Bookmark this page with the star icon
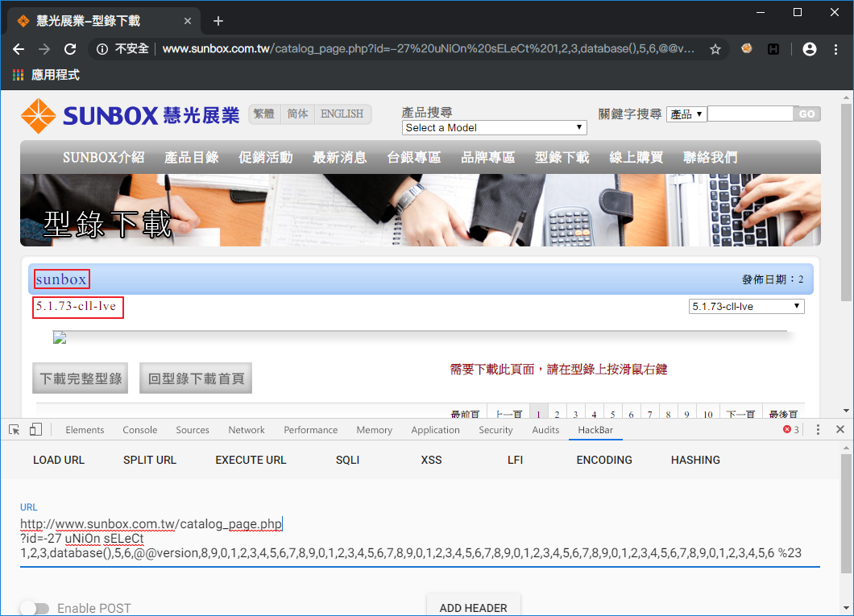Viewport: 854px width, 616px height. (715, 49)
